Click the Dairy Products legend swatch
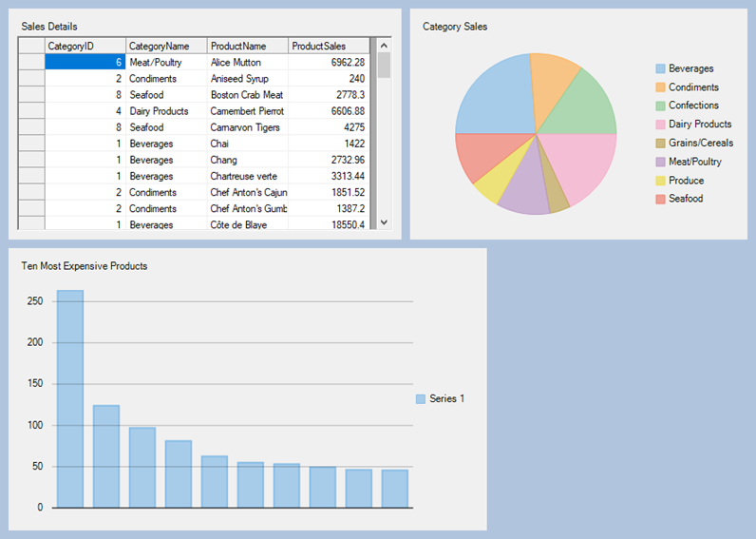Image resolution: width=756 pixels, height=539 pixels. tap(660, 125)
